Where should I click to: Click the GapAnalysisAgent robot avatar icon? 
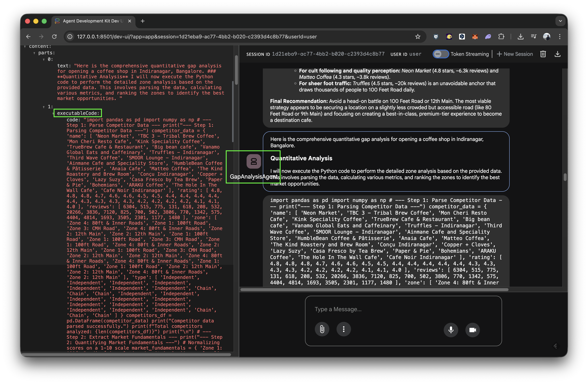tap(253, 161)
